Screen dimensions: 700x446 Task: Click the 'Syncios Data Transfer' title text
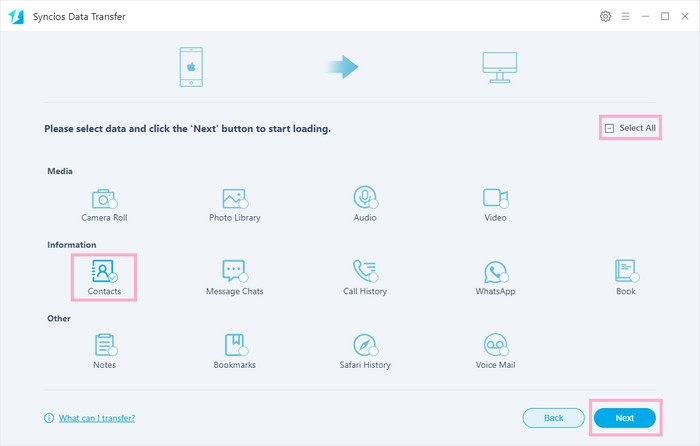tap(79, 17)
